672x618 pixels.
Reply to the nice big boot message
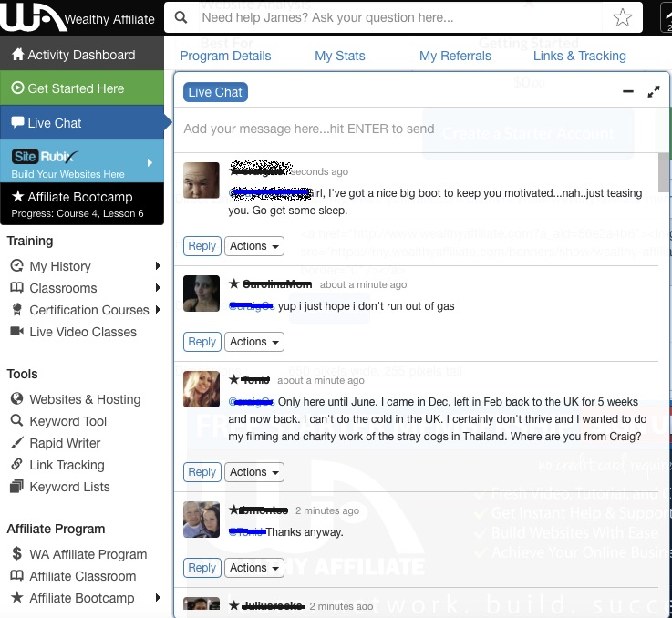point(202,246)
